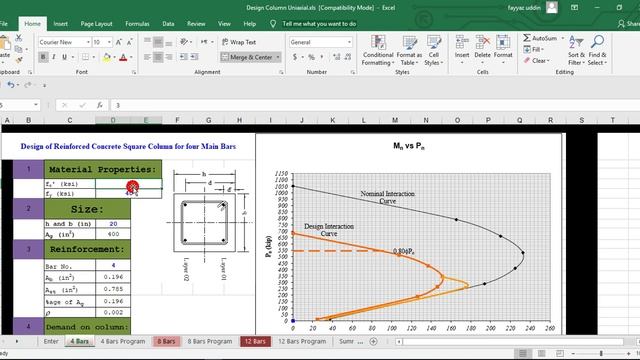Click the Align Left icon
640x360 pixels.
pyautogui.click(x=147, y=57)
